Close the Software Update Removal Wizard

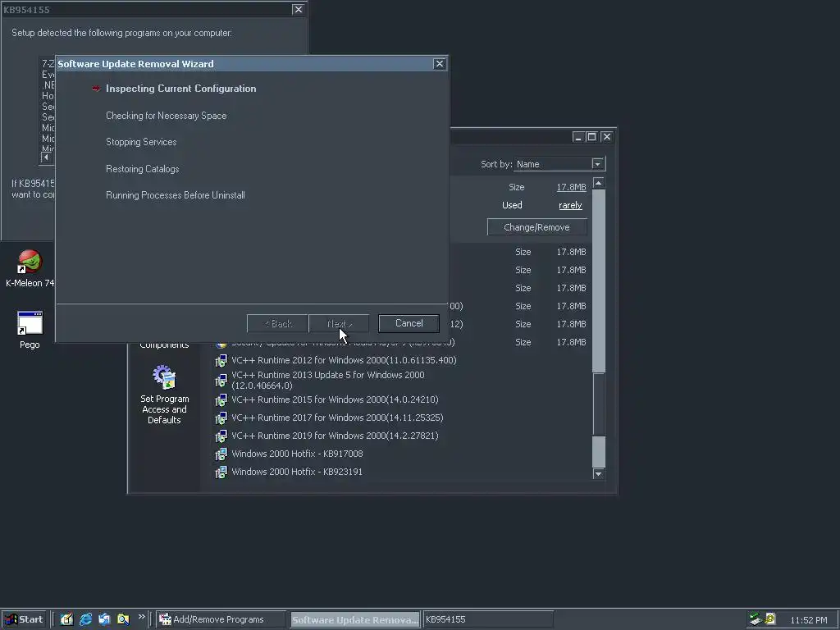pyautogui.click(x=440, y=64)
